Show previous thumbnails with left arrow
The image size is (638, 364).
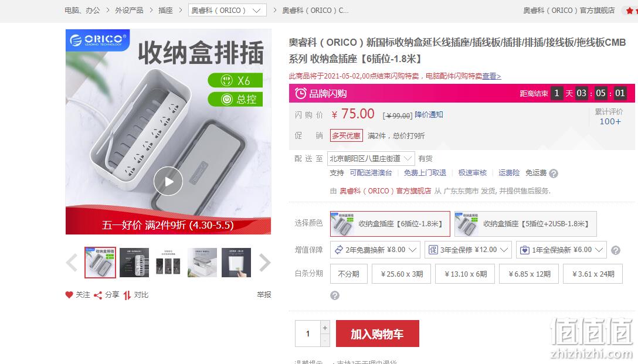coord(72,263)
